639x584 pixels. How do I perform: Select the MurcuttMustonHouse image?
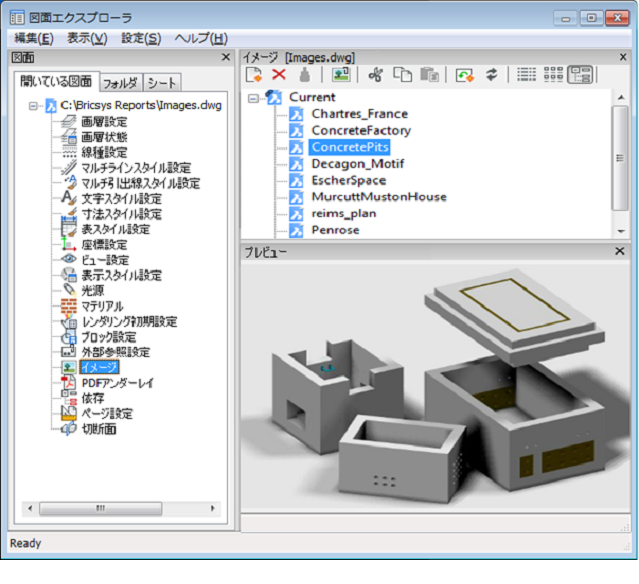tap(379, 197)
